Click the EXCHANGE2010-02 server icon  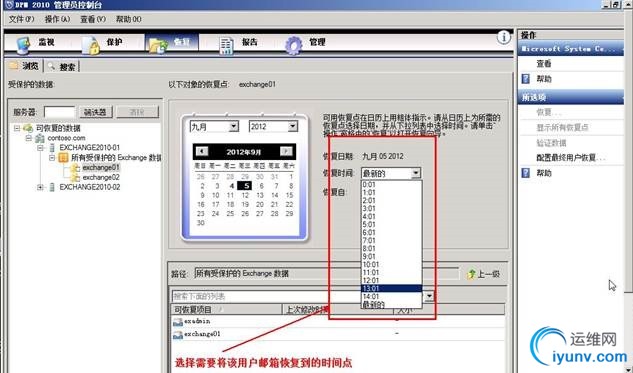coord(52,187)
